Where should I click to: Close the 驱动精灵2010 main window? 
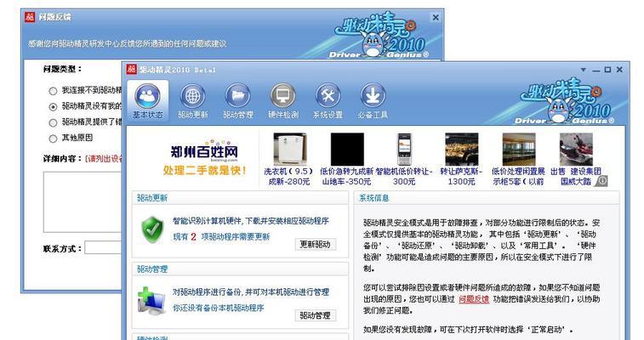pos(619,70)
